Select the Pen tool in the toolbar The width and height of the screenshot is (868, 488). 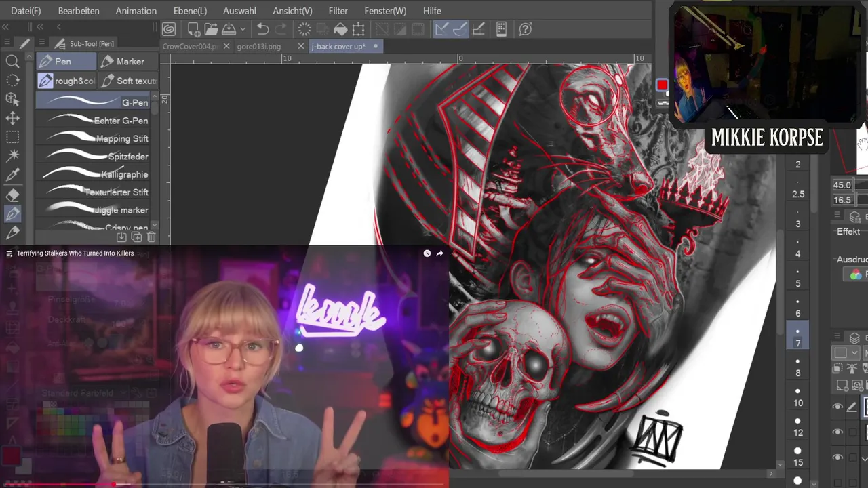coord(12,213)
